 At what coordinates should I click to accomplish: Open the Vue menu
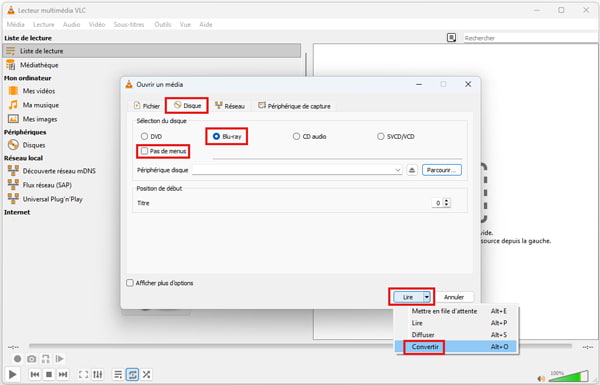185,24
